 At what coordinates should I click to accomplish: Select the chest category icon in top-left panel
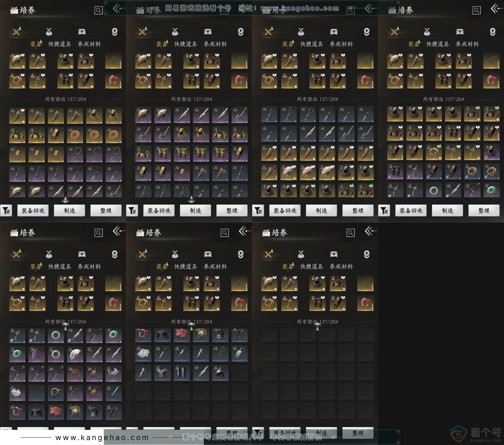click(82, 32)
